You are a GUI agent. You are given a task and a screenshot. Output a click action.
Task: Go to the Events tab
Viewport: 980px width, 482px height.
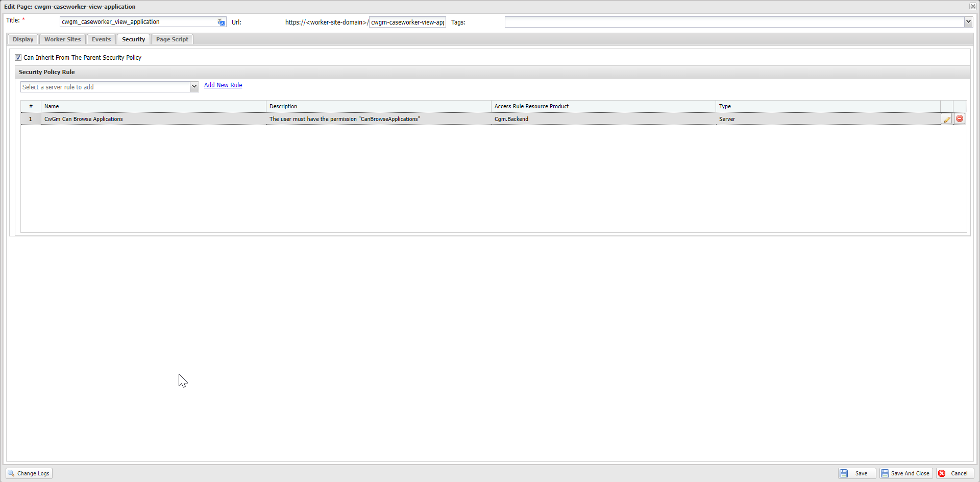(101, 39)
